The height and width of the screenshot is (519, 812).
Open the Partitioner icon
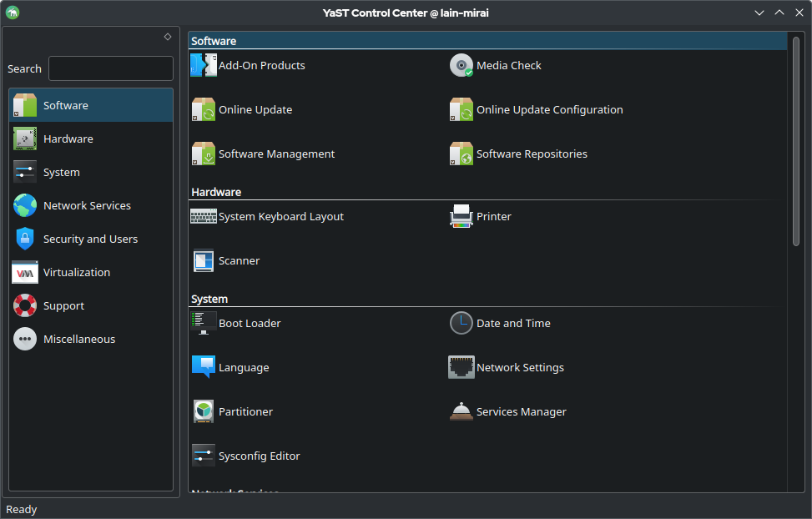(203, 411)
